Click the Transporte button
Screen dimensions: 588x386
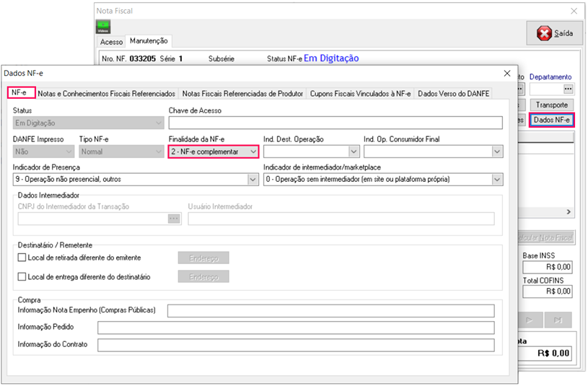(552, 105)
